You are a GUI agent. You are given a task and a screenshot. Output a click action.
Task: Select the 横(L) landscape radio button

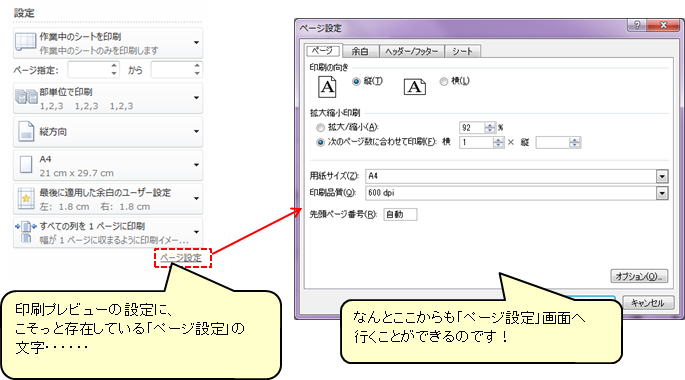[444, 81]
